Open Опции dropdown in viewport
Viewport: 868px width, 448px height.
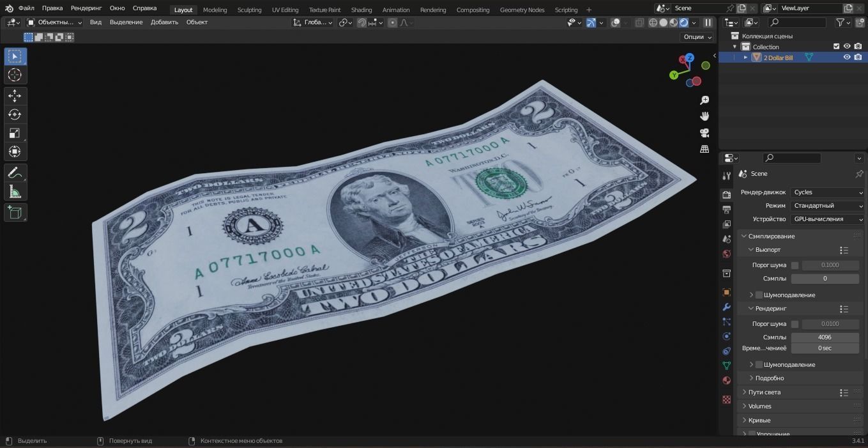pos(697,37)
